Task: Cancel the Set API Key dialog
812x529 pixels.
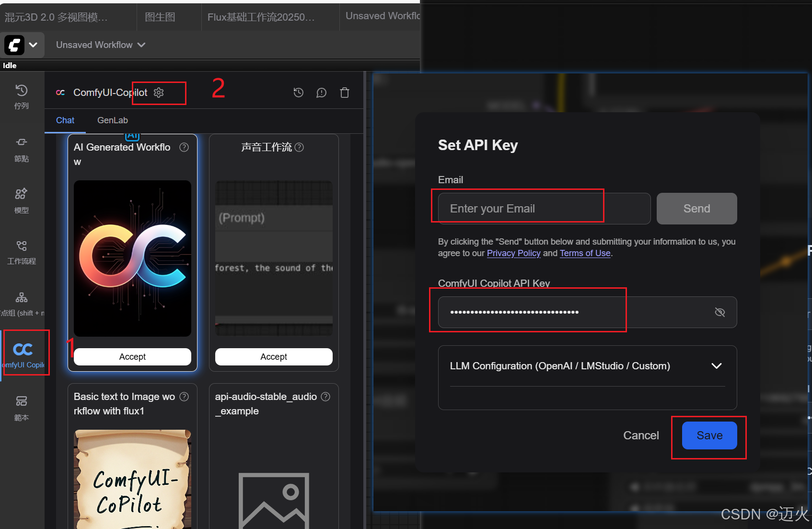Action: [641, 435]
